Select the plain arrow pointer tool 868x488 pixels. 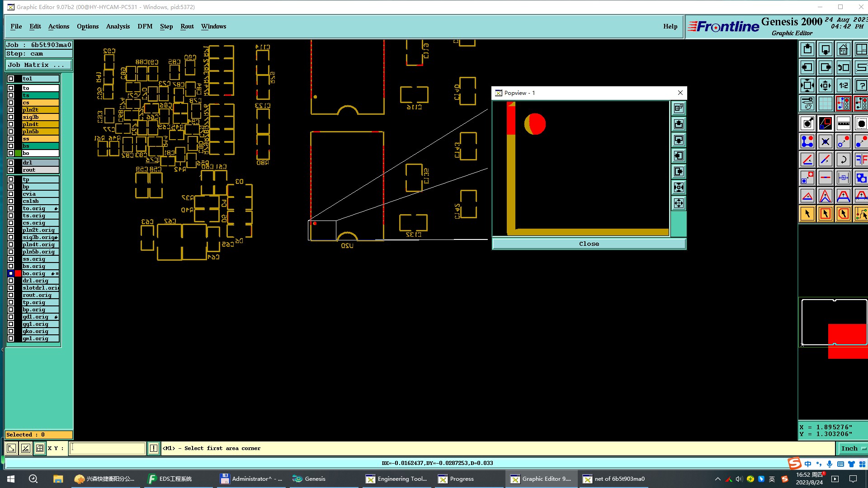point(807,214)
